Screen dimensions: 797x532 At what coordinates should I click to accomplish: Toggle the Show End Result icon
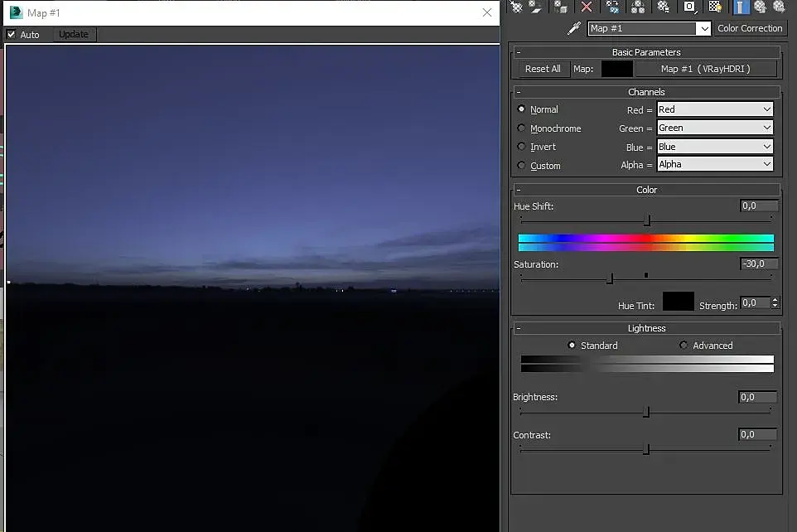pos(741,7)
